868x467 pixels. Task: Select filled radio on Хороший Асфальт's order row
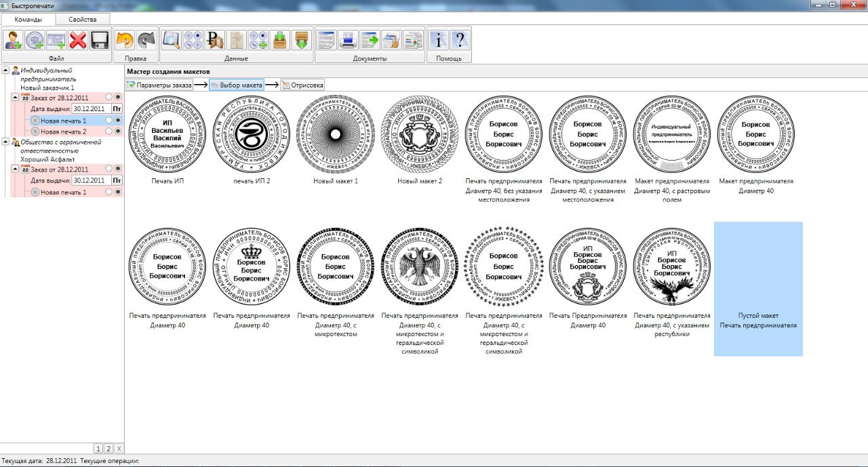tap(118, 169)
